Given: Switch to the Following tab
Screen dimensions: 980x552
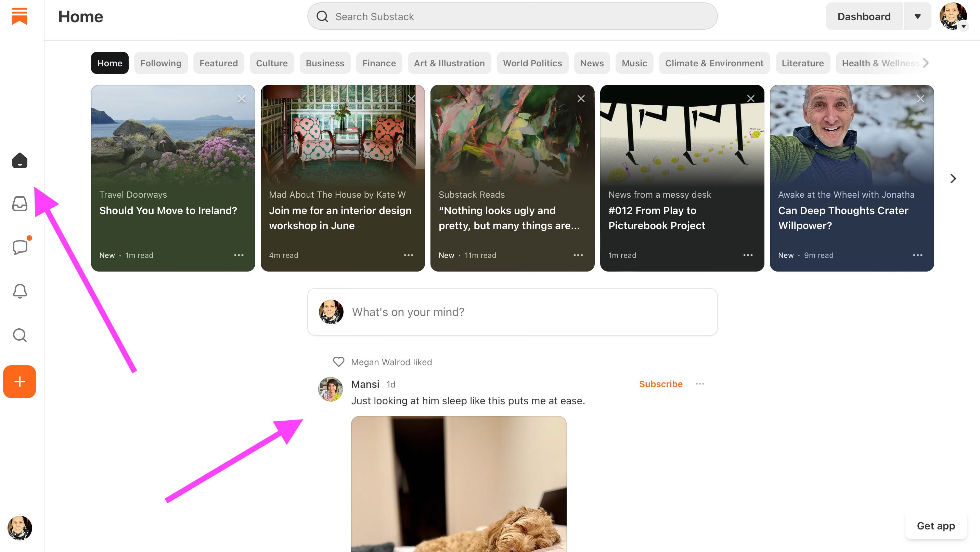Looking at the screenshot, I should [160, 63].
